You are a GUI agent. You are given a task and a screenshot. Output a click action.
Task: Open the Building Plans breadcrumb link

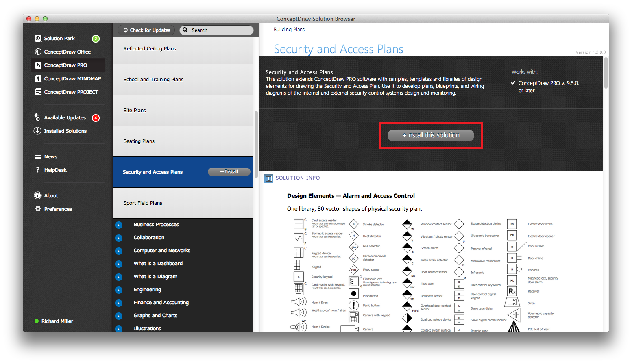289,29
